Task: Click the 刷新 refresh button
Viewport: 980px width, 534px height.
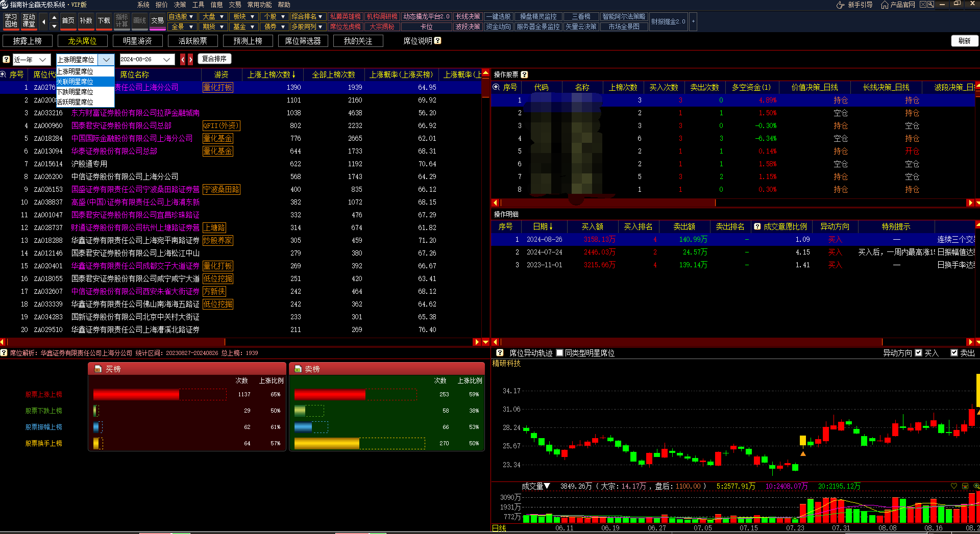Action: click(964, 41)
